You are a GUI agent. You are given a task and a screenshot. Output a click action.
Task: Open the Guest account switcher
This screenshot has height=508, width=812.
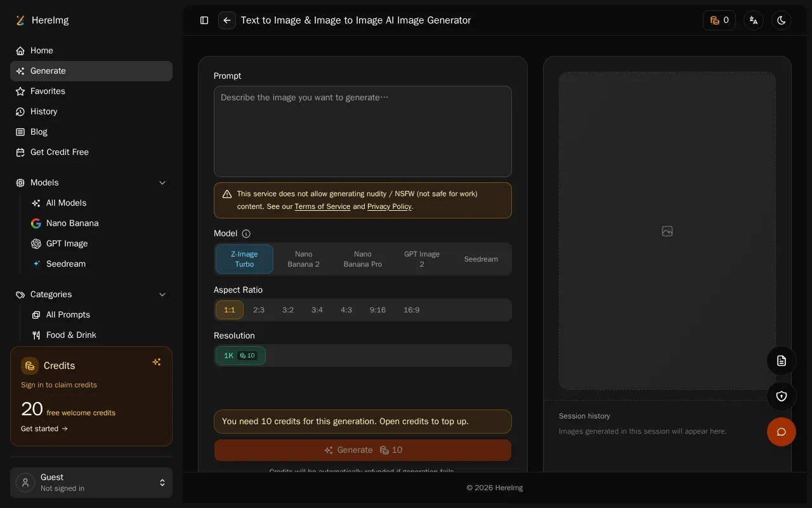point(91,483)
